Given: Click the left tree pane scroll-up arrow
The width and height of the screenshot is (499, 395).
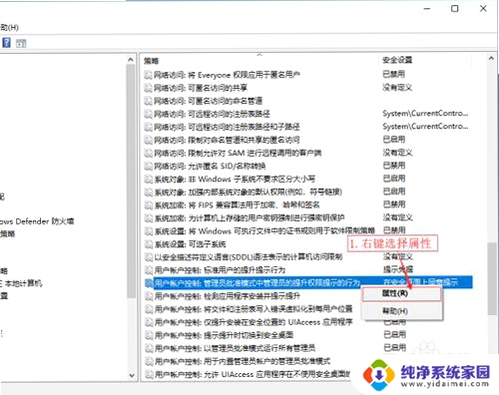Looking at the screenshot, I should click(131, 60).
